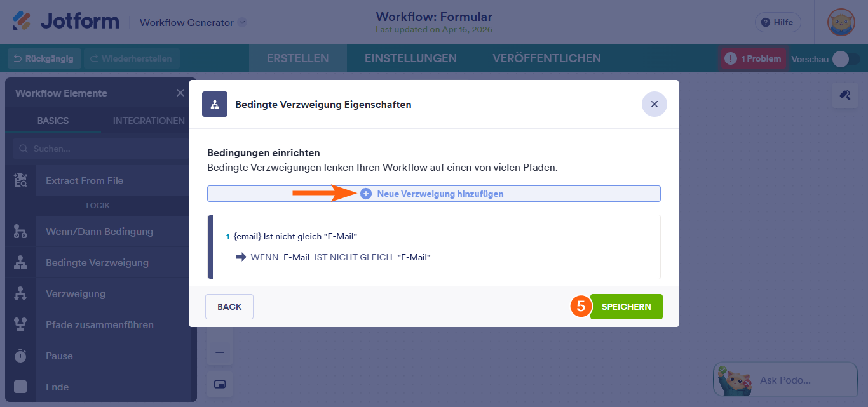Save branch settings with SPEICHERN

pos(626,306)
